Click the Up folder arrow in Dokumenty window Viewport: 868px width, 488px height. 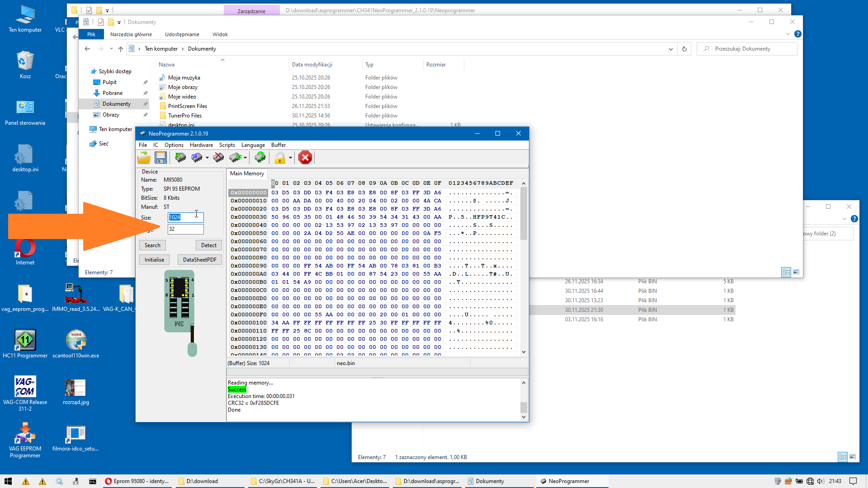click(121, 49)
